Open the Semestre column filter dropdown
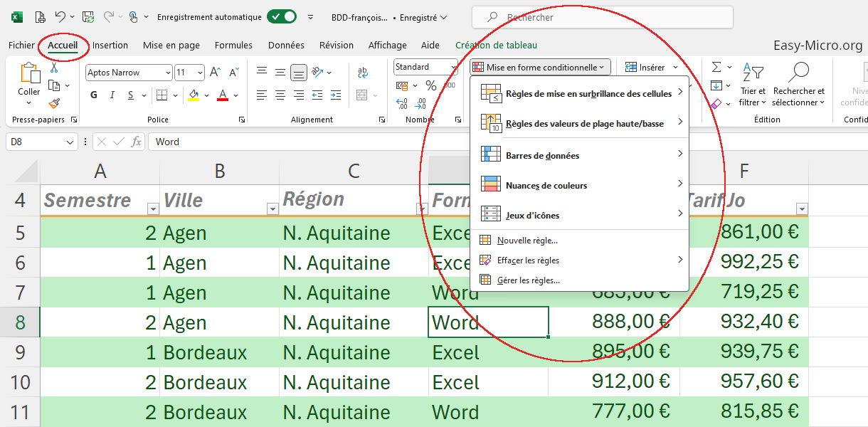868x427 pixels. click(152, 209)
